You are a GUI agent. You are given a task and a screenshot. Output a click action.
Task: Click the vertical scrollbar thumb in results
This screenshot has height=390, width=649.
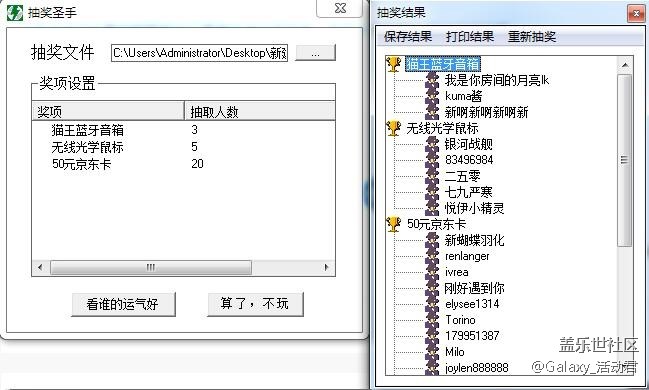(625, 160)
